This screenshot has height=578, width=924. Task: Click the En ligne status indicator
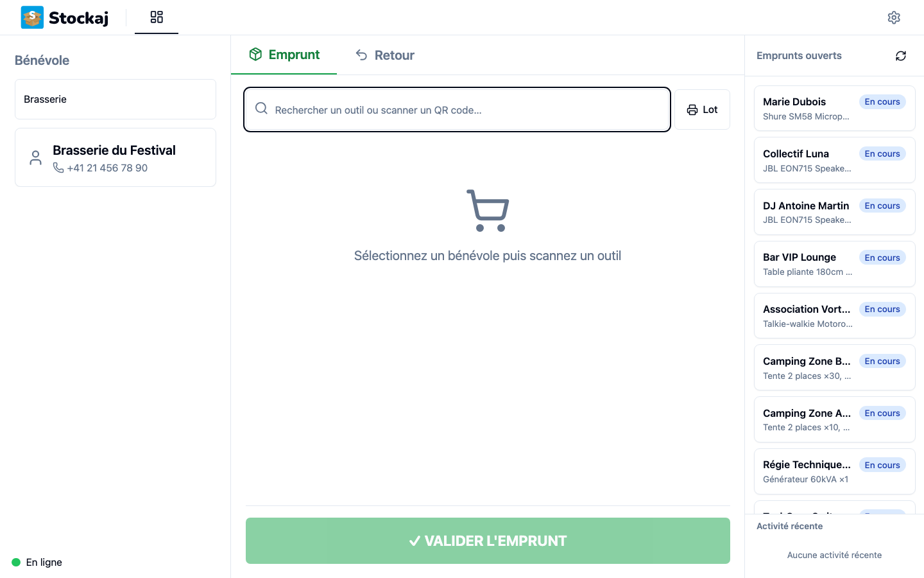pos(37,563)
